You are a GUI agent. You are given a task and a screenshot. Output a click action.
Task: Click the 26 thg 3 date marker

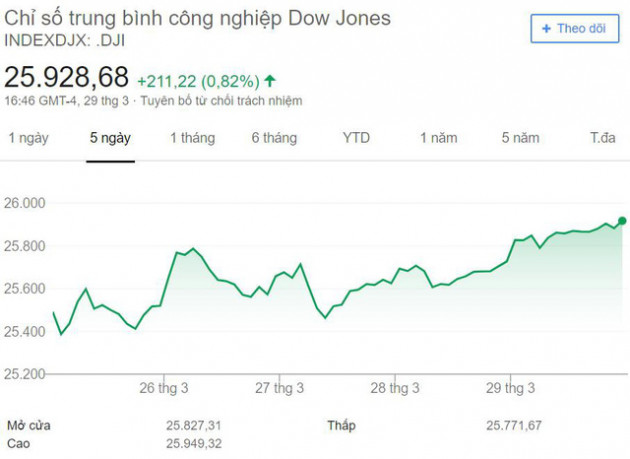click(163, 388)
